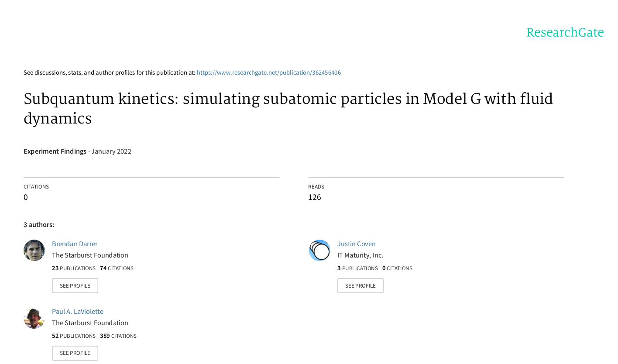618x364 pixels.
Task: Click the Experiment Findings label
Action: click(55, 151)
